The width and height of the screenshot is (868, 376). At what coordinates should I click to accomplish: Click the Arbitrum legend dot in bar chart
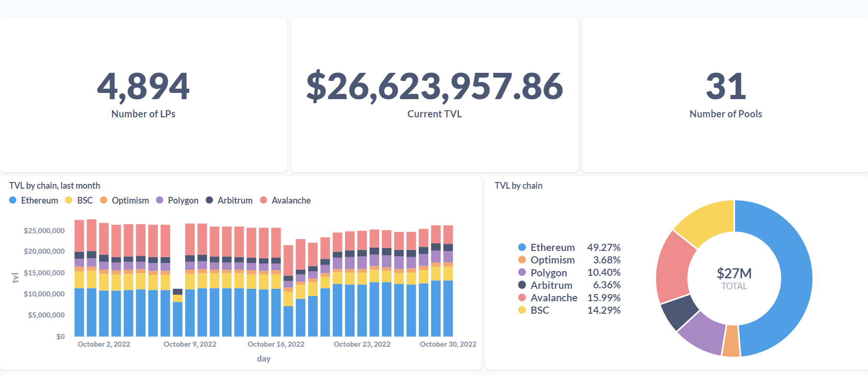click(209, 200)
